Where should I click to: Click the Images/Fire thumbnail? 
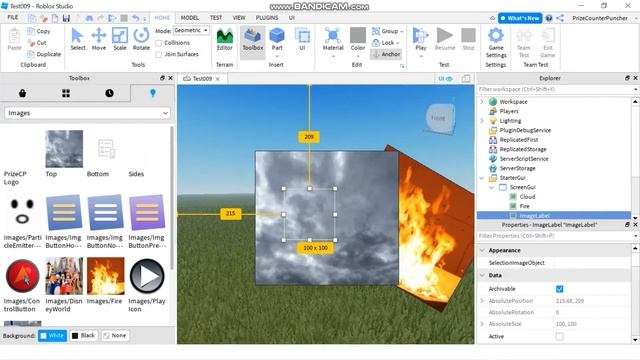106,276
